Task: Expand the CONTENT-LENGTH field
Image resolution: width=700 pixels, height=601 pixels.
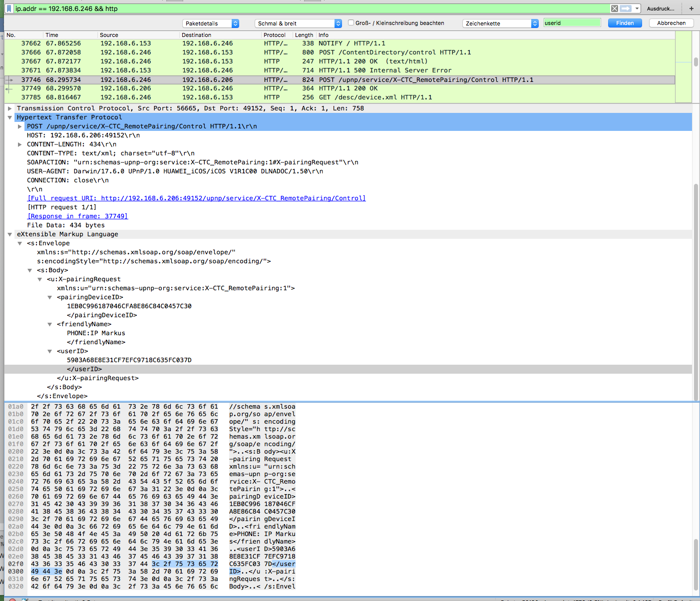Action: point(19,144)
